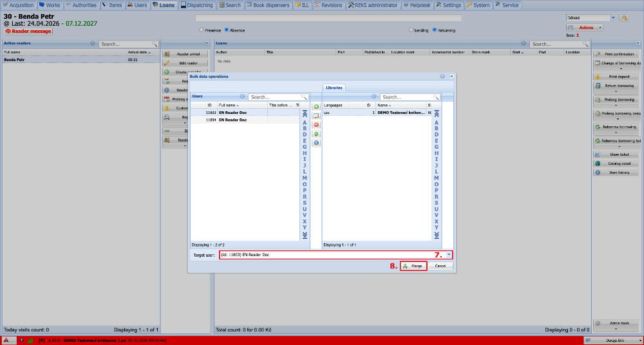This screenshot has height=345, width=644.
Task: Click info icon in Active readers header
Action: tap(92, 44)
